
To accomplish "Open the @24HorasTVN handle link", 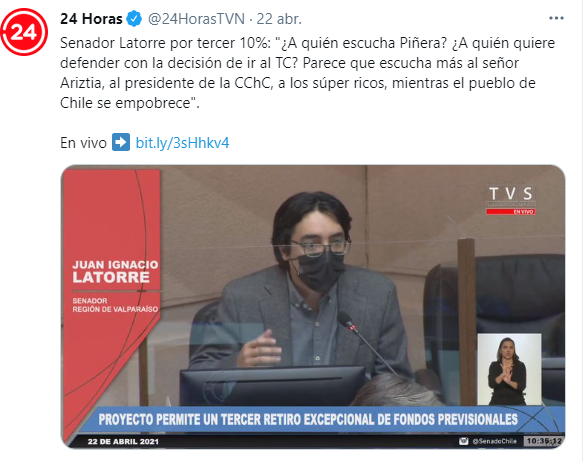I will pyautogui.click(x=197, y=19).
